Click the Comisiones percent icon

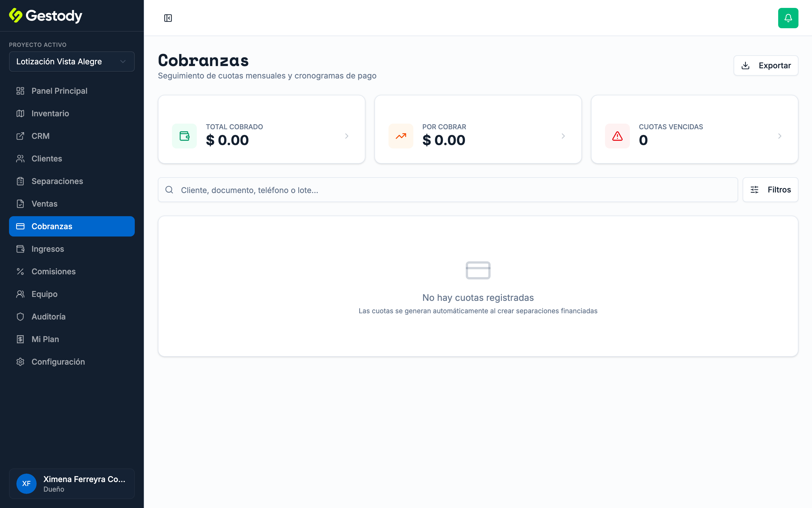click(x=20, y=271)
